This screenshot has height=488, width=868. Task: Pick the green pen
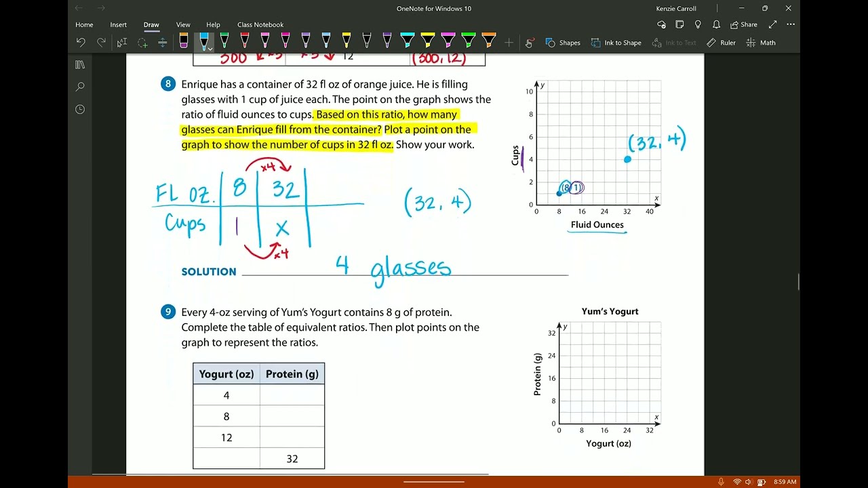(224, 41)
